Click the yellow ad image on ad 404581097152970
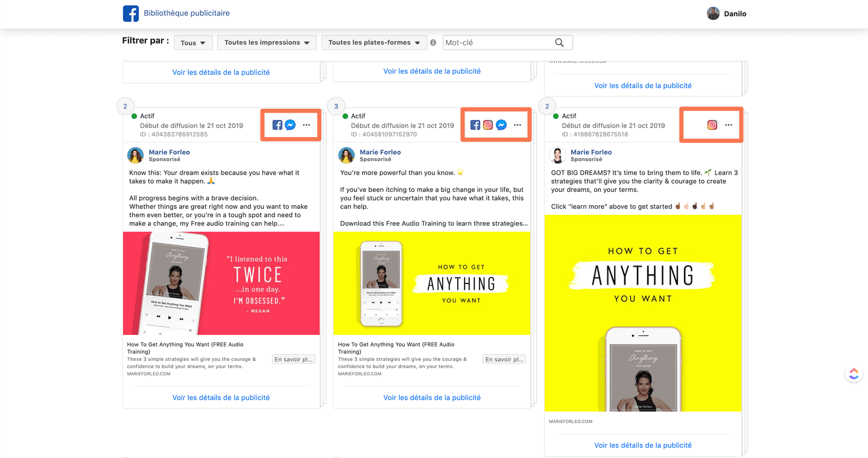This screenshot has width=868, height=458. tap(432, 284)
